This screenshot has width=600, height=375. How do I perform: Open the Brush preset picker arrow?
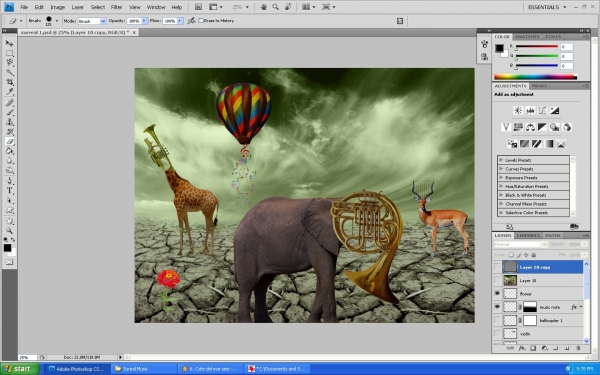(x=57, y=21)
